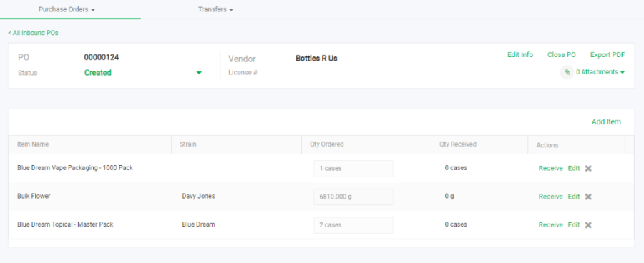Export the PO as PDF
Image resolution: width=644 pixels, height=263 pixels.
[608, 55]
